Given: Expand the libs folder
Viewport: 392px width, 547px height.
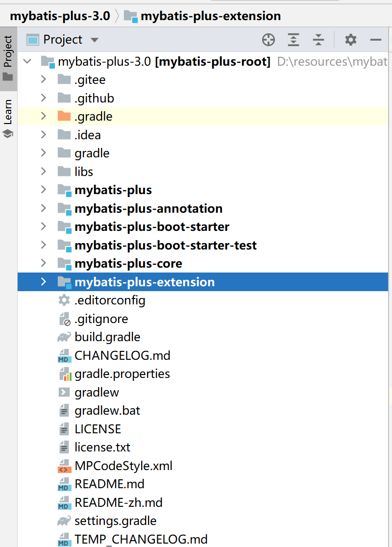Looking at the screenshot, I should click(44, 171).
